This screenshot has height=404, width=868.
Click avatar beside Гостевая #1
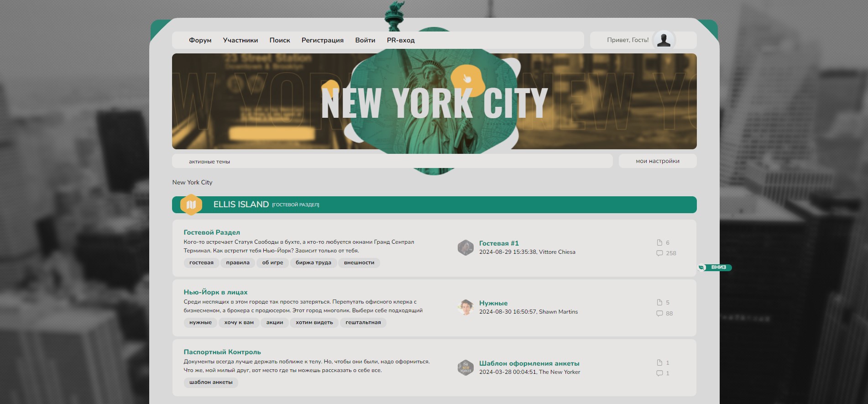point(465,247)
